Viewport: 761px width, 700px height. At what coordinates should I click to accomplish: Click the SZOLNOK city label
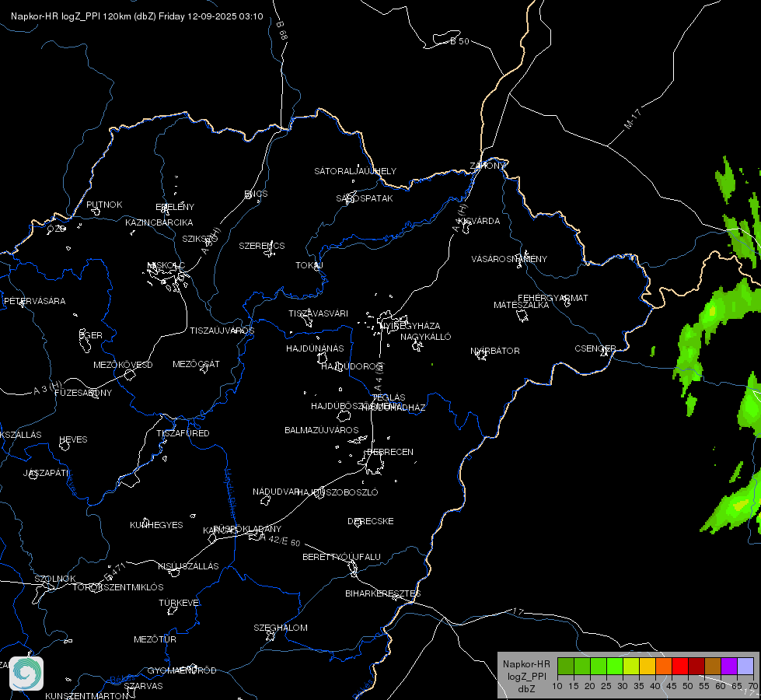pos(55,579)
